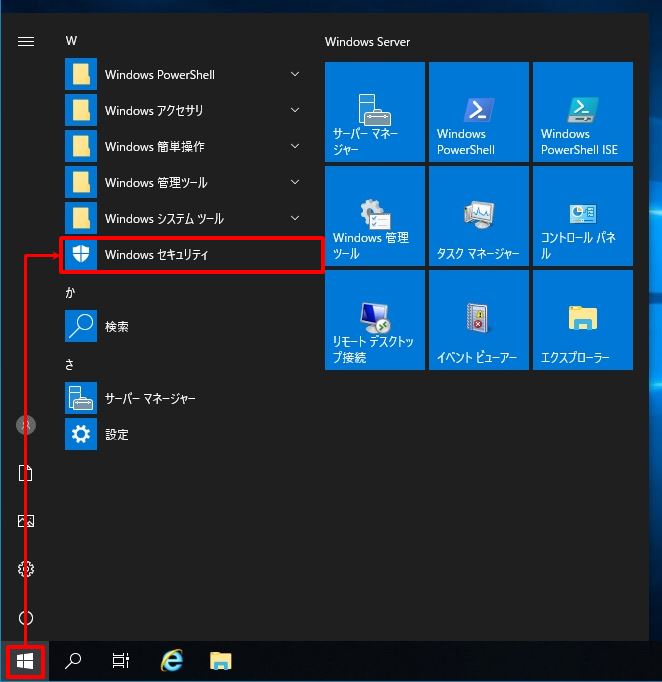Image resolution: width=662 pixels, height=682 pixels.
Task: Expand the Start menu hamburger button
Action: coord(26,41)
